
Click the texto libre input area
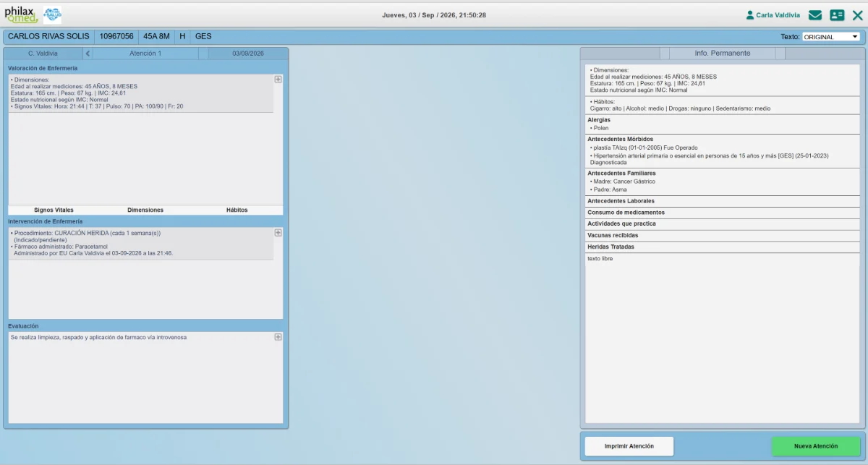(723, 338)
